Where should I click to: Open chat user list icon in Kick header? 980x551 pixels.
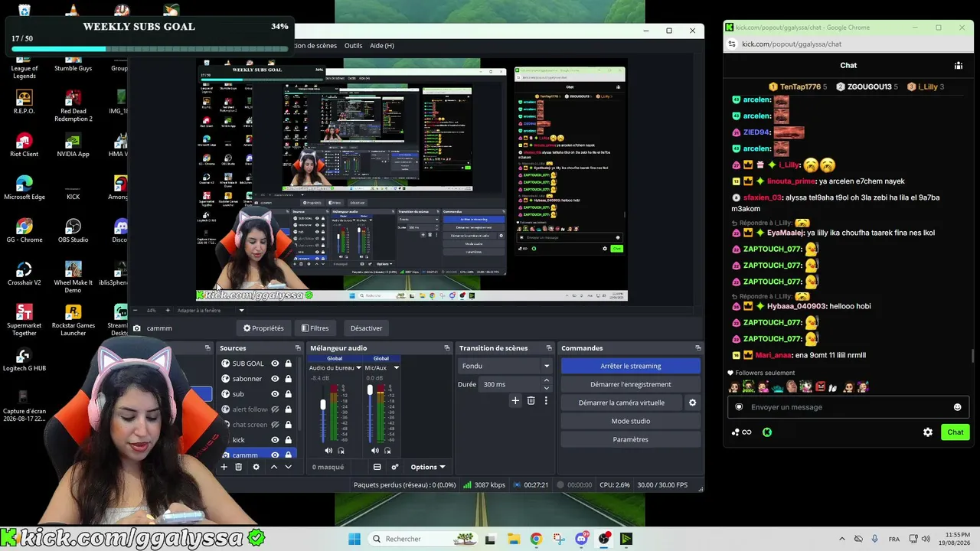958,66
